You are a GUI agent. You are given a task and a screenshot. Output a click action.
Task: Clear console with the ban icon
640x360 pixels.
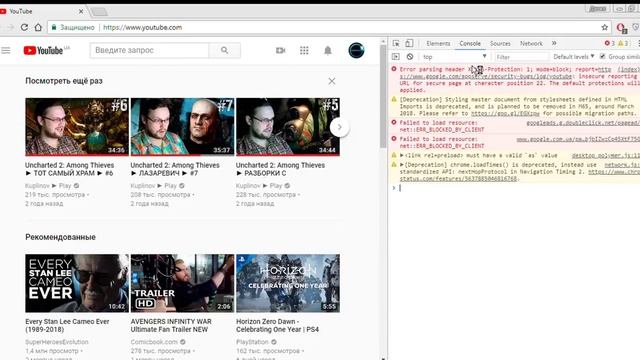tap(410, 57)
